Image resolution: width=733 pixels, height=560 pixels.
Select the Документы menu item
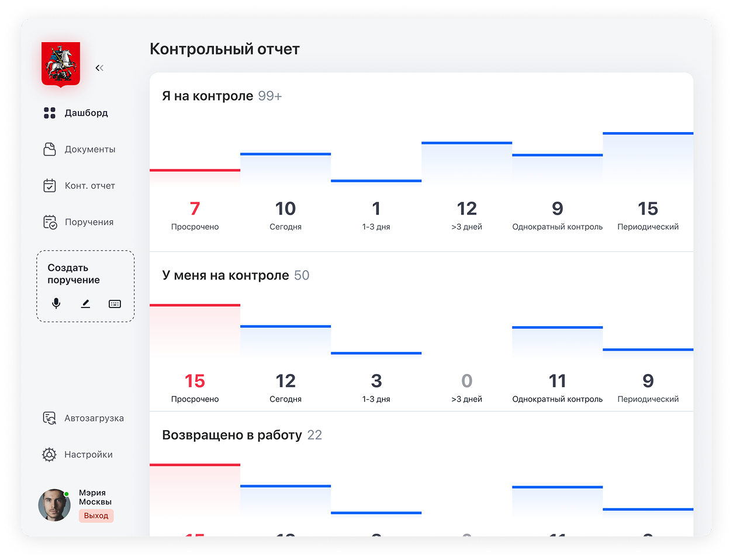point(89,149)
